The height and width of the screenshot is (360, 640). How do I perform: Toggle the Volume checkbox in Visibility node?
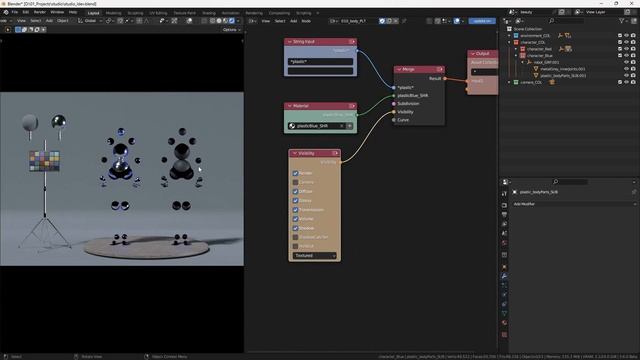pos(296,219)
